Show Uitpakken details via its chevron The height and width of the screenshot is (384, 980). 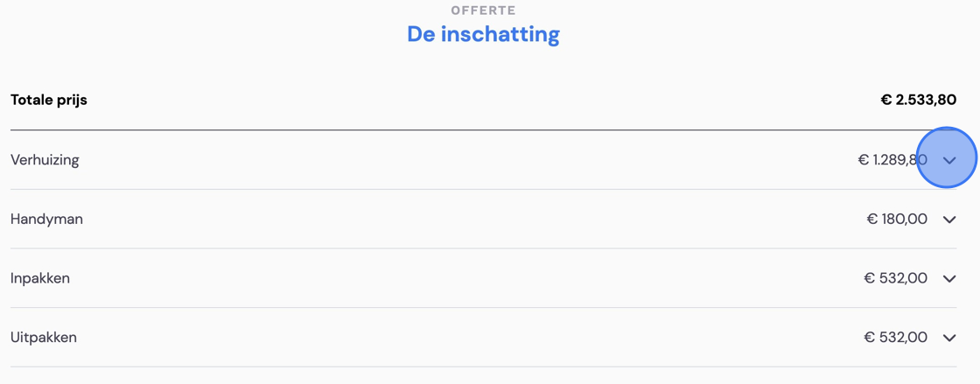[x=949, y=338]
